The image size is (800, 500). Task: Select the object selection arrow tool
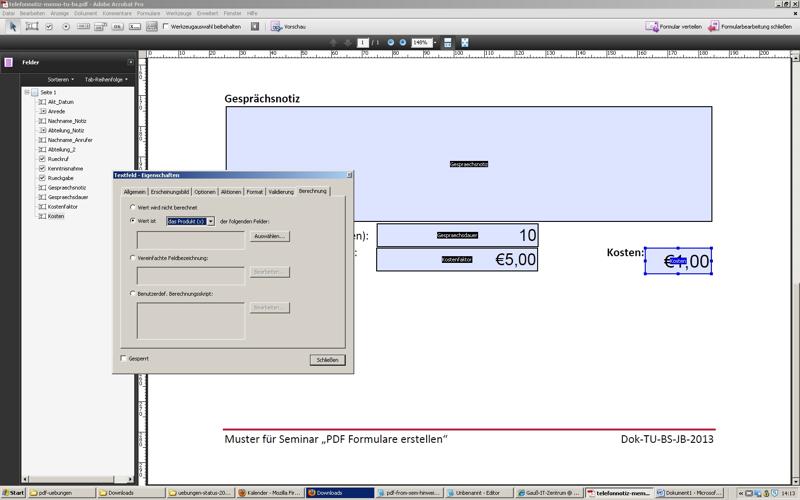click(13, 27)
